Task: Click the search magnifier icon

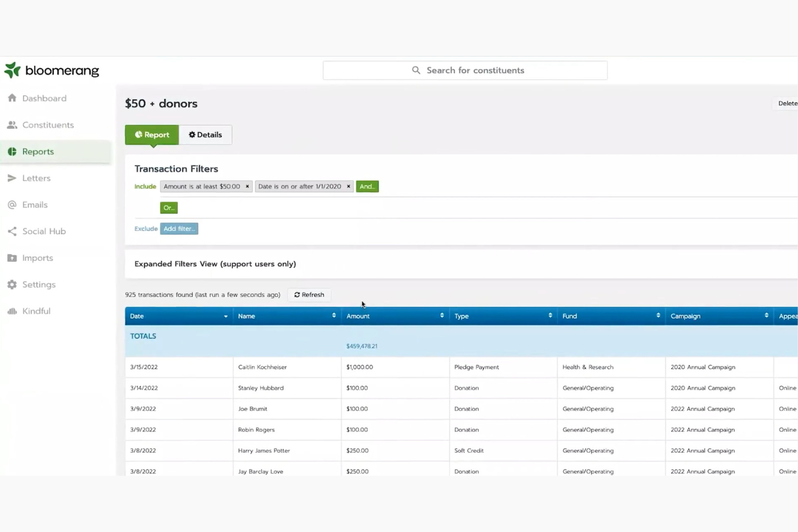Action: click(416, 70)
